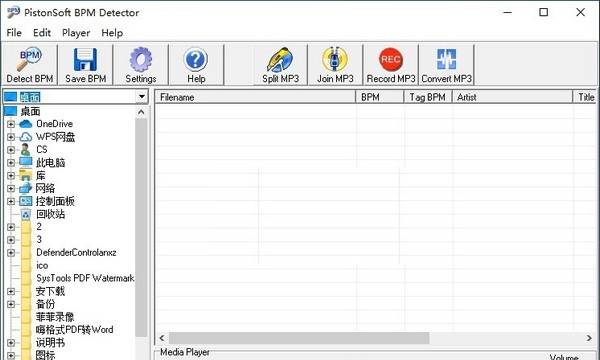Select the OneDrive cloud icon

26,124
